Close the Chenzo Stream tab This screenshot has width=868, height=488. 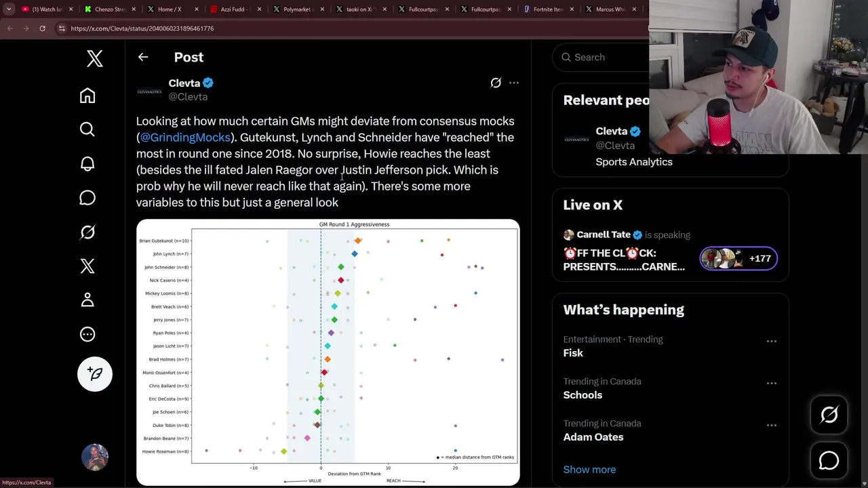pyautogui.click(x=133, y=9)
